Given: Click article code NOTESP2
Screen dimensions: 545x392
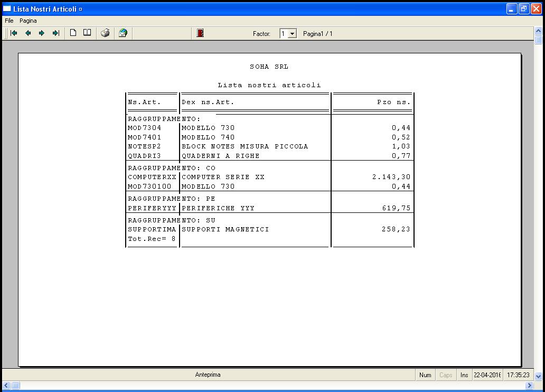Looking at the screenshot, I should click(144, 146).
